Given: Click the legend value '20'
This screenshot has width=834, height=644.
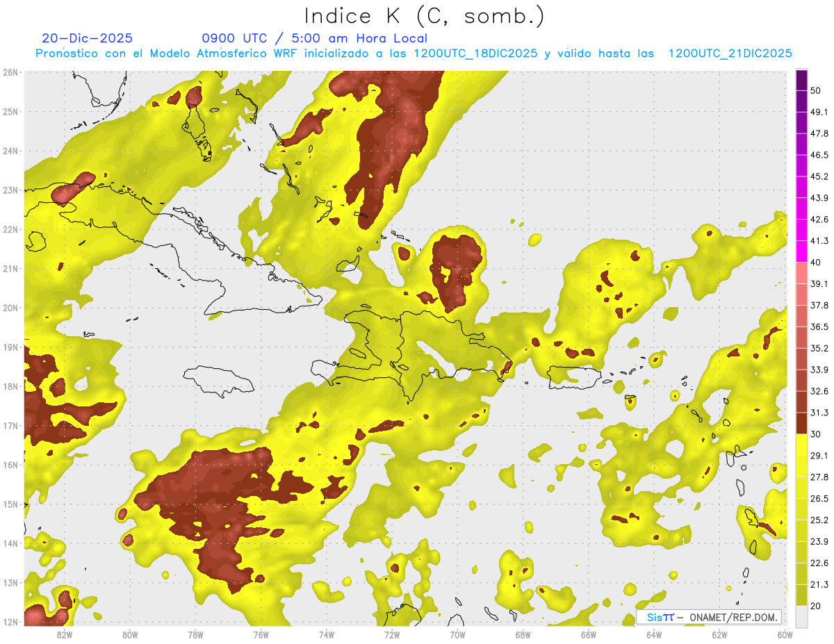Looking at the screenshot, I should 816,606.
